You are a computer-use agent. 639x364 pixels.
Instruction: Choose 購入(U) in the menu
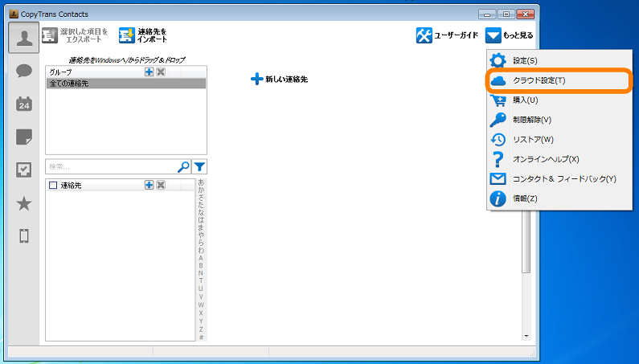(x=559, y=100)
